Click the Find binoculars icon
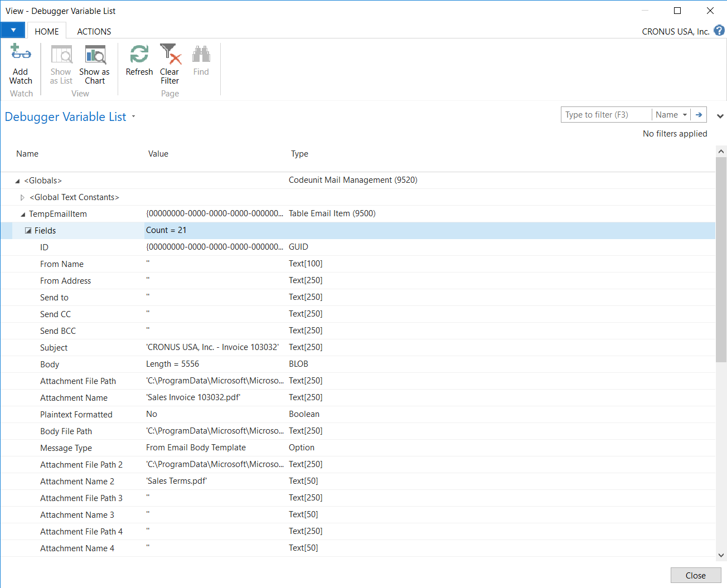Image resolution: width=727 pixels, height=588 pixels. pos(201,55)
